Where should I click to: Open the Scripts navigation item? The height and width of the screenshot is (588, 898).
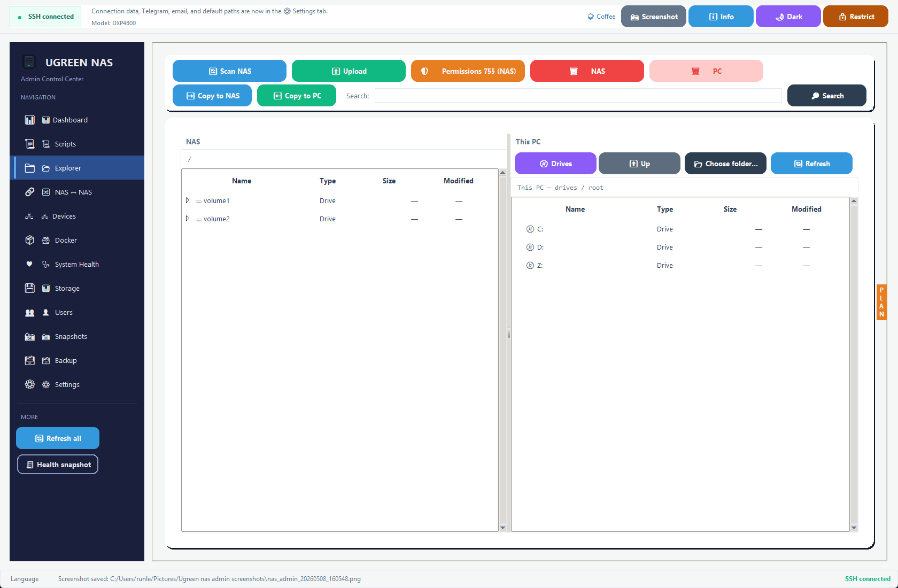77,144
